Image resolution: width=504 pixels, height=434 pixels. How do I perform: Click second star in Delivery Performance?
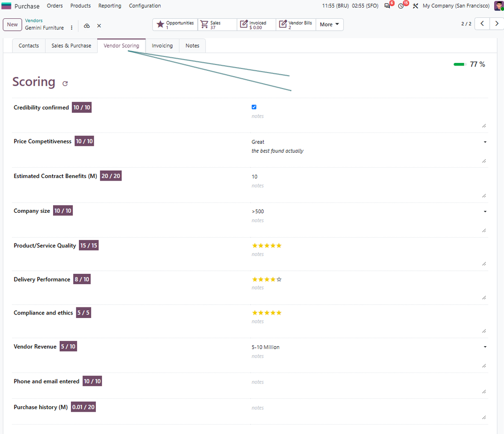click(x=261, y=279)
